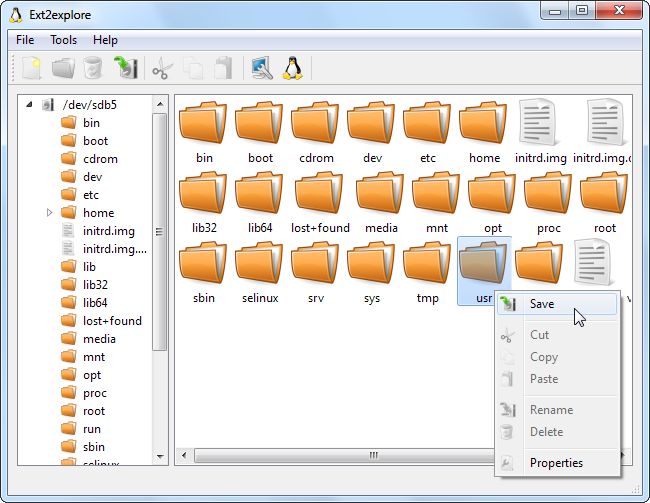Click the new file toolbar icon
This screenshot has height=503, width=650.
coord(32,68)
